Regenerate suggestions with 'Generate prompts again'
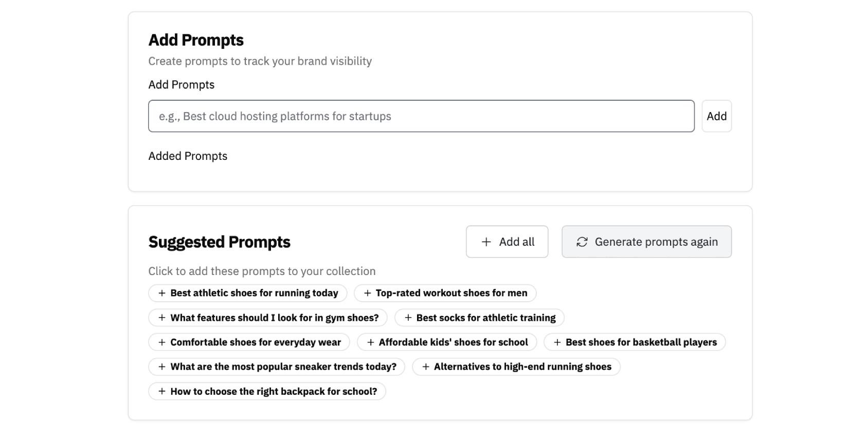 (646, 242)
